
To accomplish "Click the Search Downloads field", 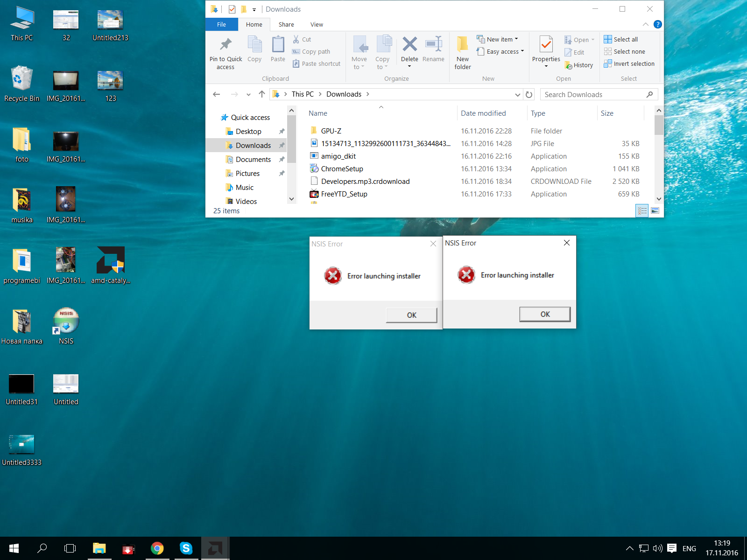I will (593, 95).
